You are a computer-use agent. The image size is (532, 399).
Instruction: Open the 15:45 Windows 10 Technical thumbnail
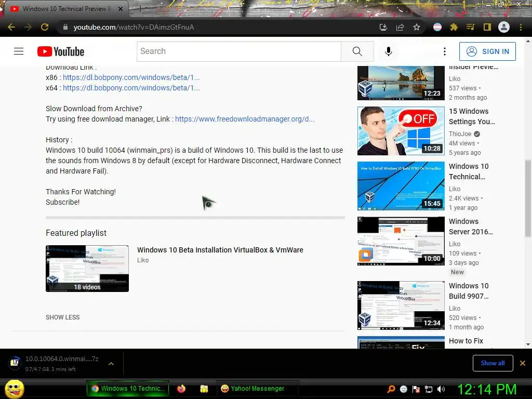coord(401,186)
